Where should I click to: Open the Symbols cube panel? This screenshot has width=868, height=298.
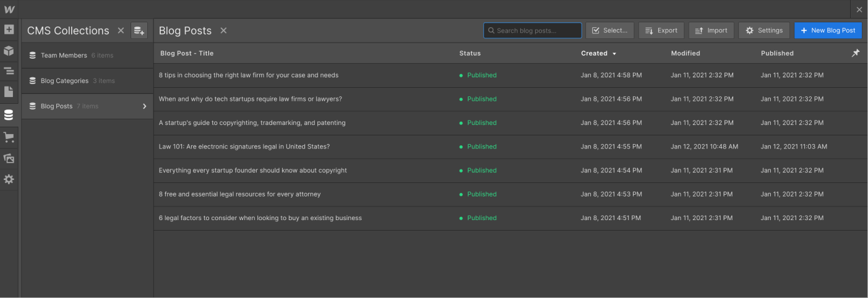(9, 51)
